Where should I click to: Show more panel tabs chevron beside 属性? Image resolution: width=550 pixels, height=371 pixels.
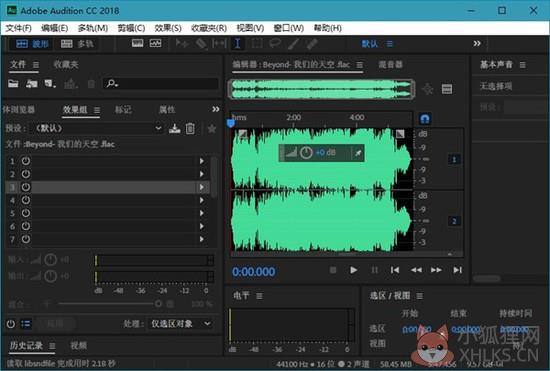[216, 109]
